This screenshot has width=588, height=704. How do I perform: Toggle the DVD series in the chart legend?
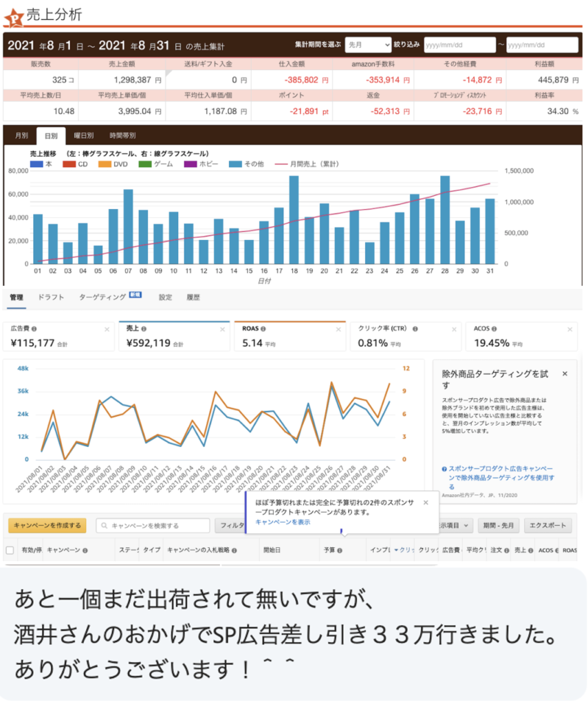click(x=113, y=164)
